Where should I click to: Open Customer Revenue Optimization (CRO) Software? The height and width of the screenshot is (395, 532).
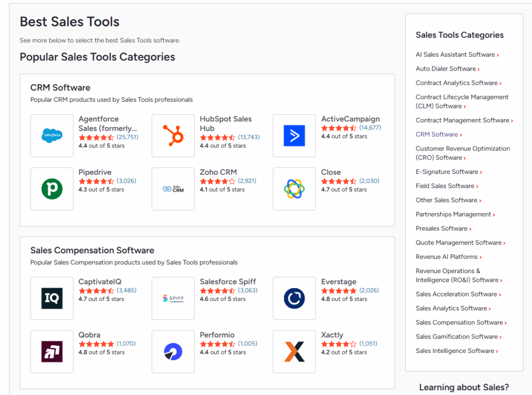(x=463, y=153)
